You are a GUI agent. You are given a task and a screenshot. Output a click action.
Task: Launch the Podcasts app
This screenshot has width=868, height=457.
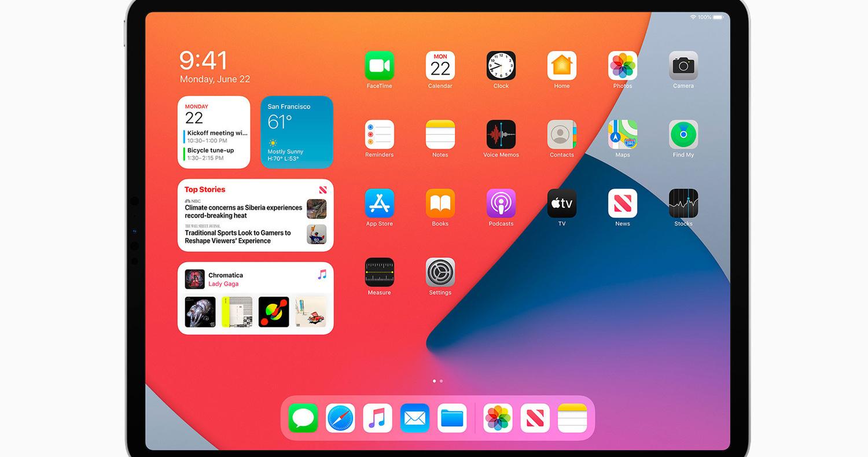pos(501,204)
